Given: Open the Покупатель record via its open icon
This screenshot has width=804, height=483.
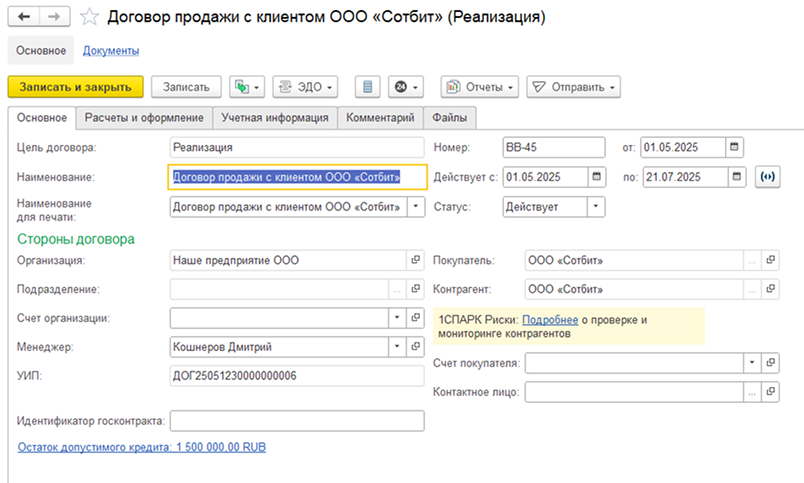Looking at the screenshot, I should click(x=770, y=261).
